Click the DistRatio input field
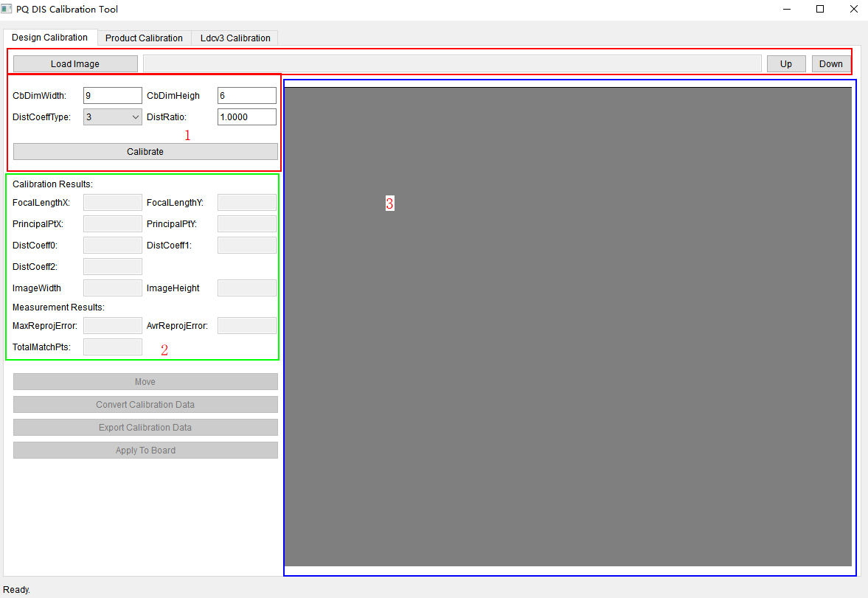Viewport: 868px width, 598px height. (246, 117)
